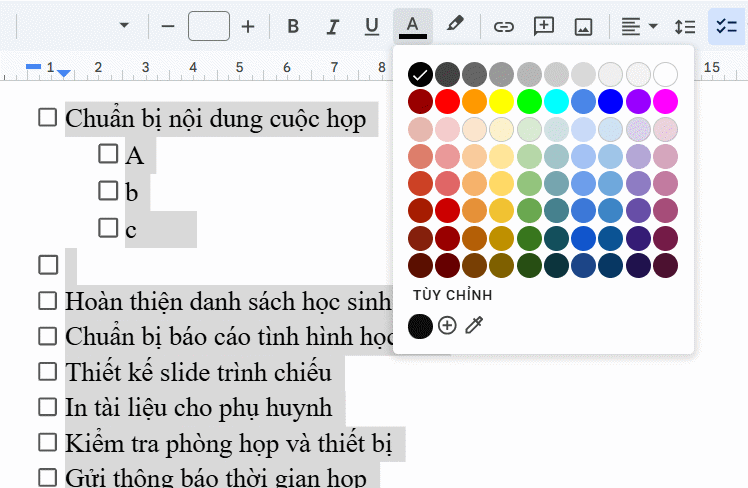
Task: Choose the magenta color swatch
Action: [x=665, y=102]
